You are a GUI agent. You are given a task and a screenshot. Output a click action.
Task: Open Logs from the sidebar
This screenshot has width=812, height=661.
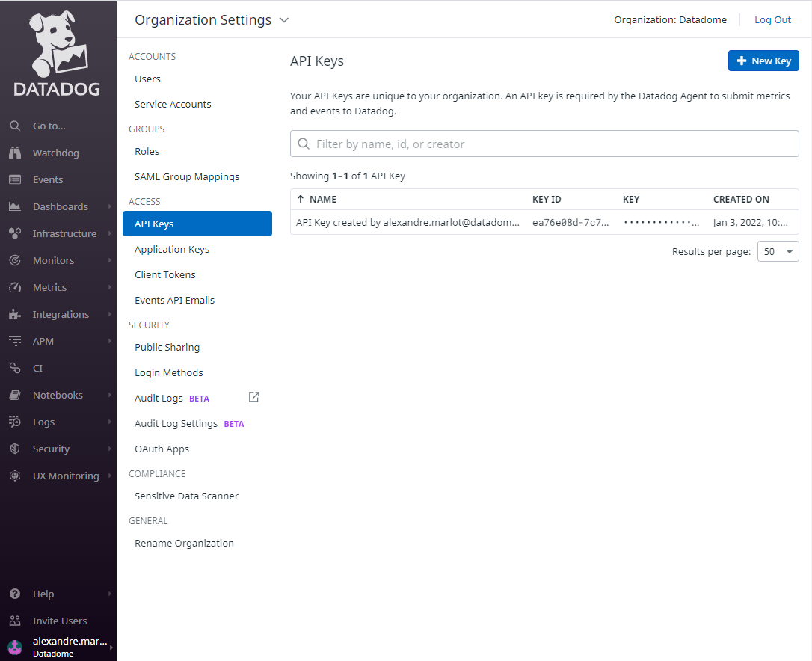click(x=15, y=422)
